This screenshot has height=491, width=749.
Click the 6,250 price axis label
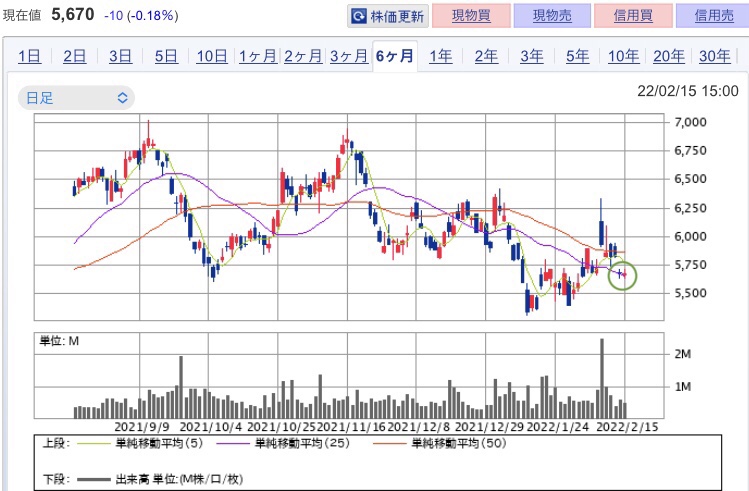(x=690, y=208)
